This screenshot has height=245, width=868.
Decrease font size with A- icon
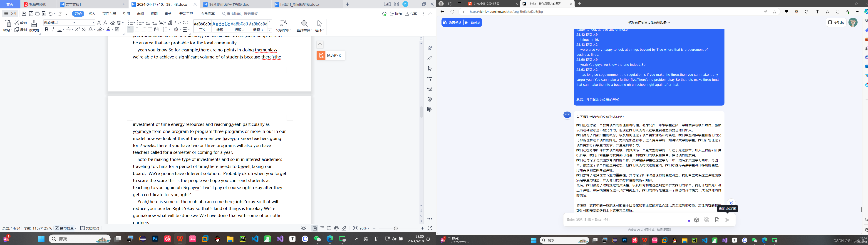[106, 23]
